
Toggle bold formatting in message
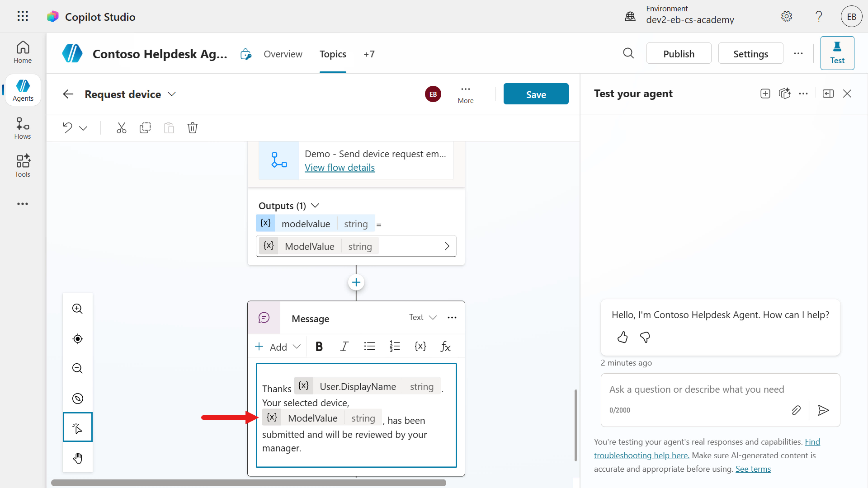coord(319,347)
